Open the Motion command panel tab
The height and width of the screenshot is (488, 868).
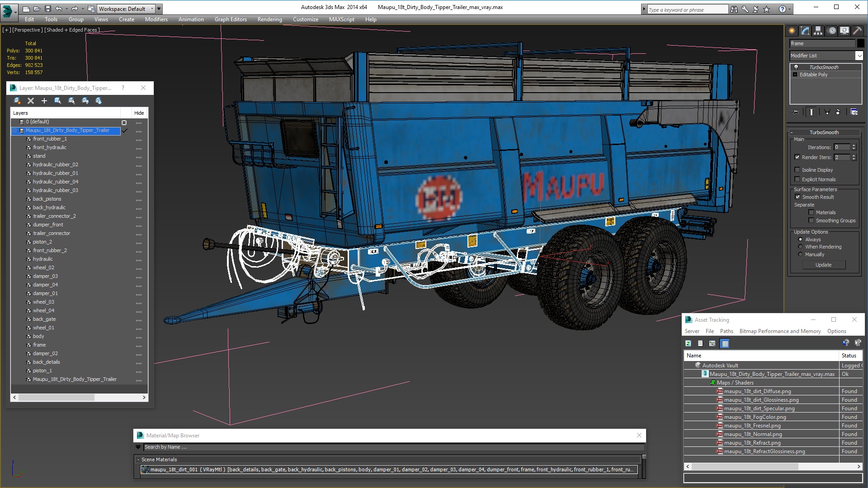[832, 31]
